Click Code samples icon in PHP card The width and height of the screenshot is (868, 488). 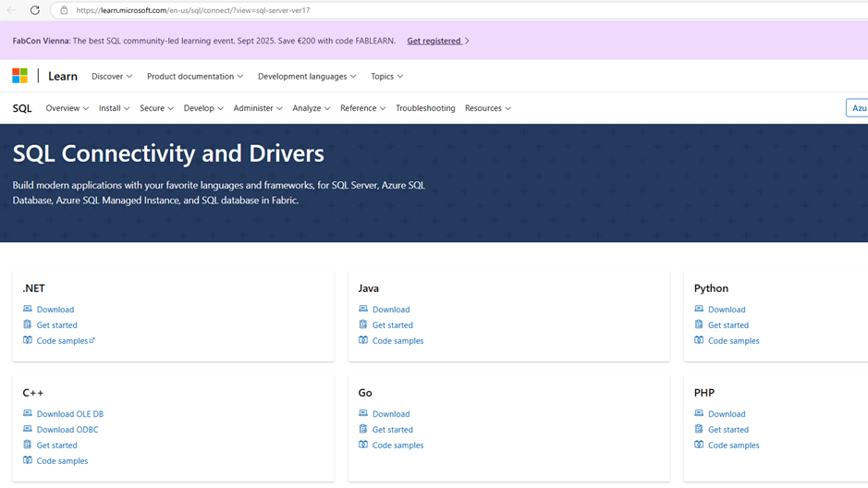pos(699,445)
